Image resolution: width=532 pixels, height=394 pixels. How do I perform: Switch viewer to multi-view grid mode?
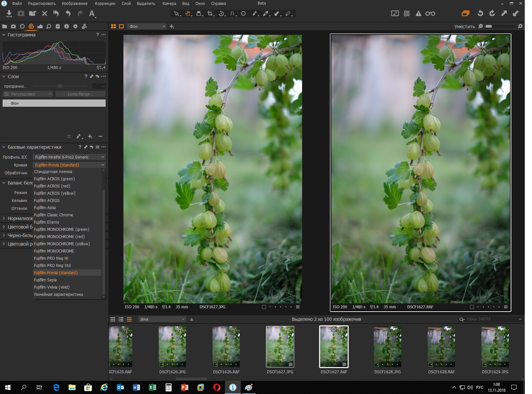click(x=113, y=26)
